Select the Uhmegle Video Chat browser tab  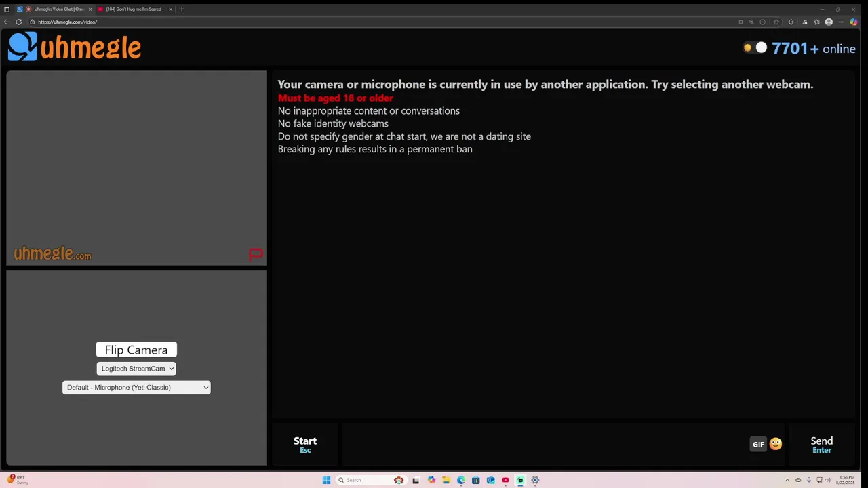point(54,9)
